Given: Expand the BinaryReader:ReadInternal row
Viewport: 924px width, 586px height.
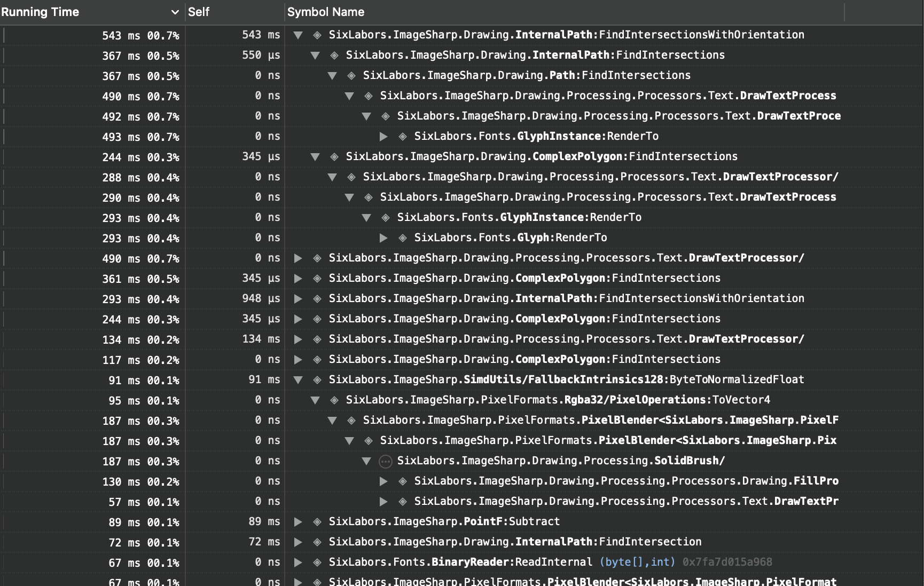Looking at the screenshot, I should pyautogui.click(x=298, y=563).
